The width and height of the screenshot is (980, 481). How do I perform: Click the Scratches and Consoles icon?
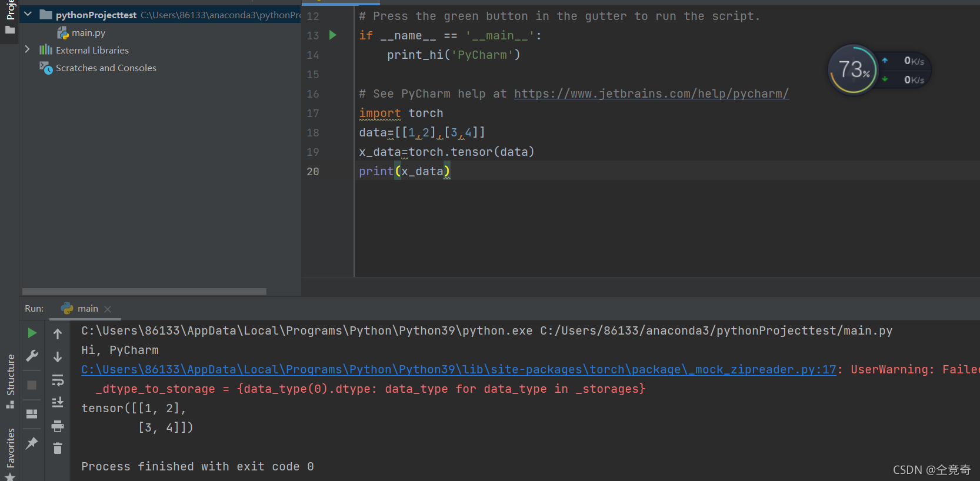(46, 68)
